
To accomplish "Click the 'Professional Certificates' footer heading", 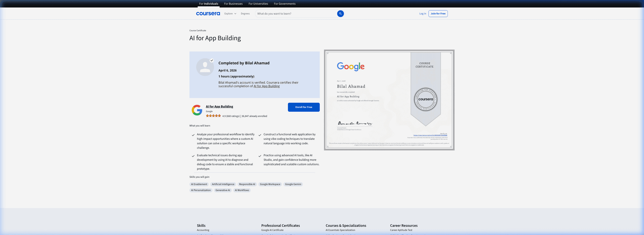I will [x=281, y=226].
